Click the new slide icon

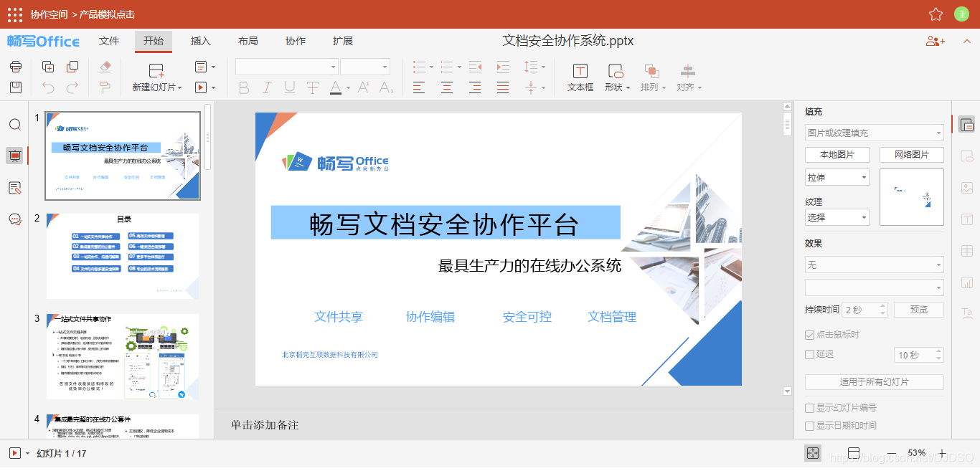click(x=156, y=70)
